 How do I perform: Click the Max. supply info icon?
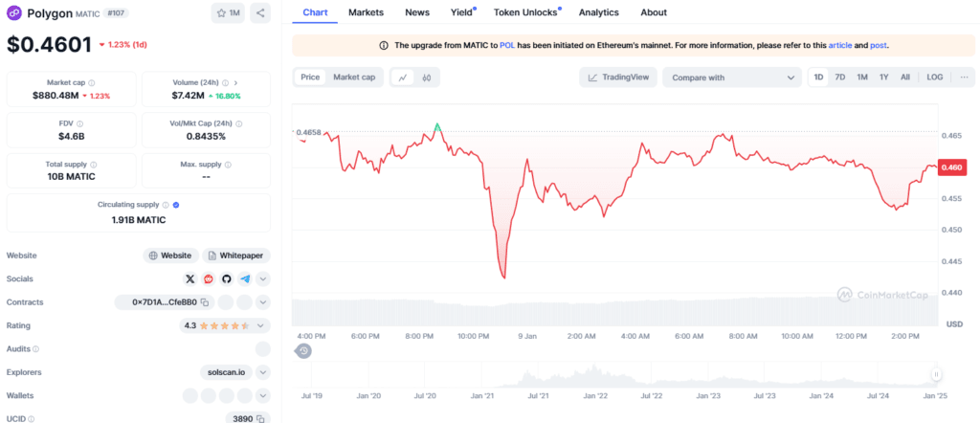coord(228,165)
